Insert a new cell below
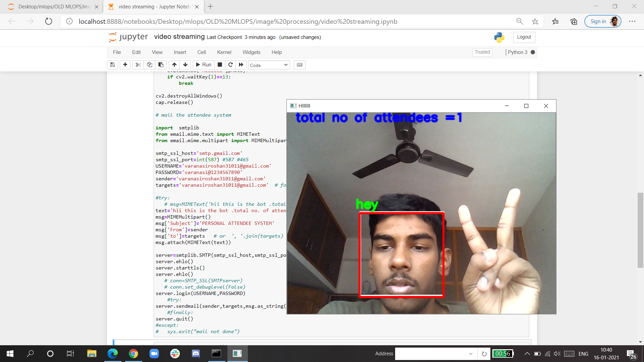 coord(125,65)
